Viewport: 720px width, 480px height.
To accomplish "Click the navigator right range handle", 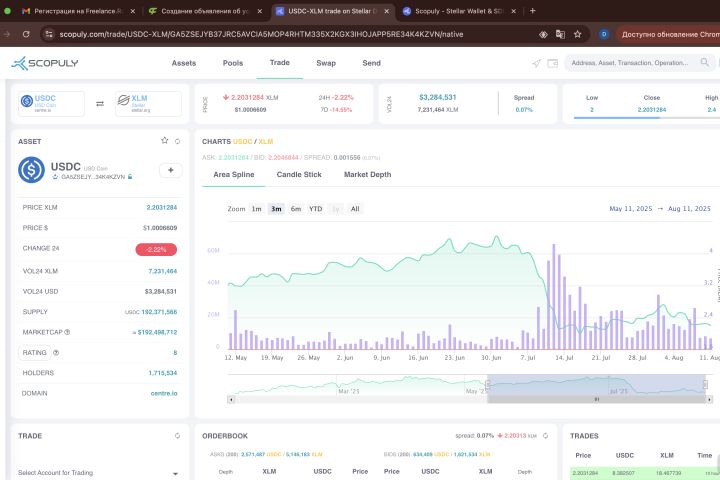I will point(706,384).
